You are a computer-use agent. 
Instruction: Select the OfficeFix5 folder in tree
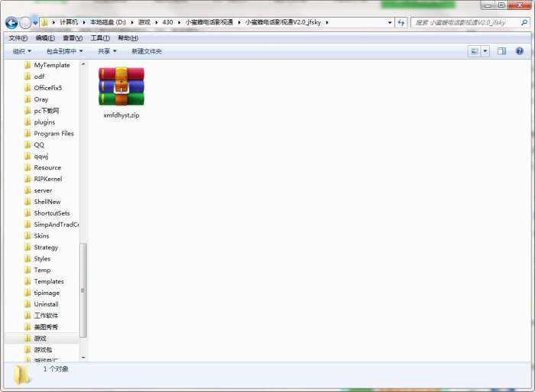[44, 88]
